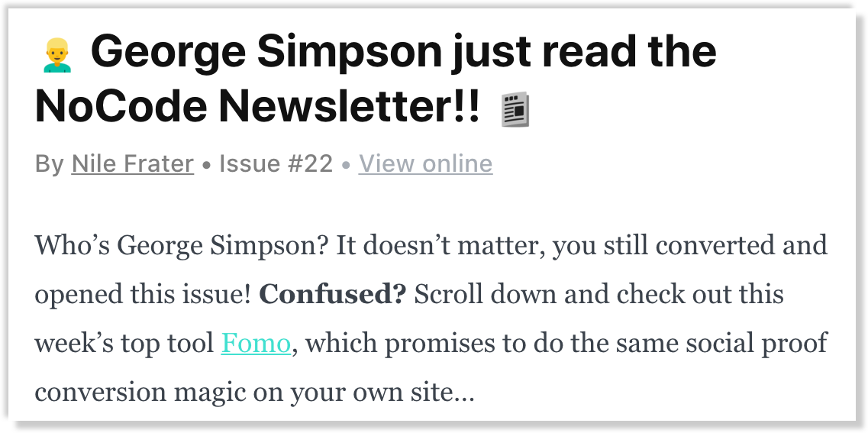
Task: Click the conversion magic on your own site line
Action: [x=255, y=393]
